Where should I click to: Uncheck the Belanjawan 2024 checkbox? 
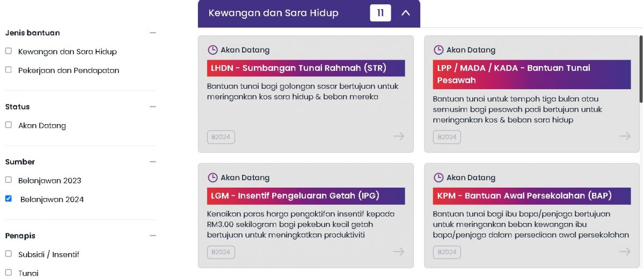[x=9, y=198]
